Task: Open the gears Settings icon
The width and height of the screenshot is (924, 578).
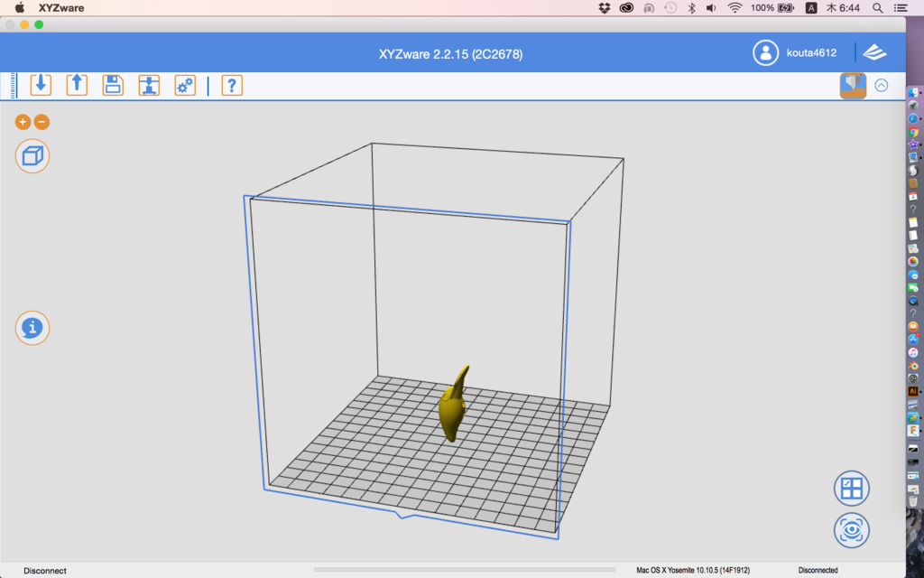Action: pos(185,85)
